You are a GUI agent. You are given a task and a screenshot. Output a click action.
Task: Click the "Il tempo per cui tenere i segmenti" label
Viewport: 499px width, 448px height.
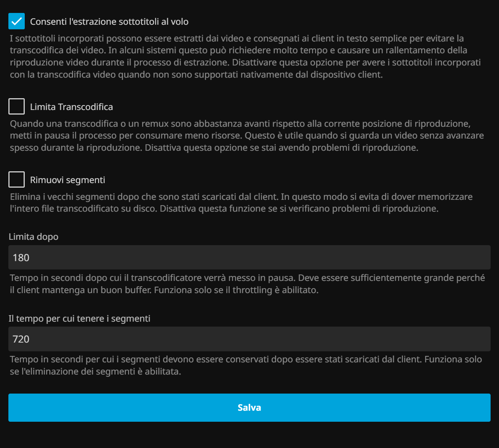pos(80,319)
